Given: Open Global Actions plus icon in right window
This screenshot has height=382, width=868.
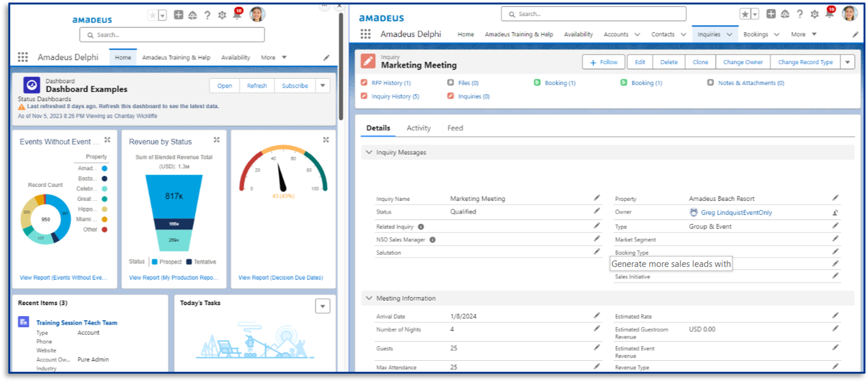Looking at the screenshot, I should (771, 14).
